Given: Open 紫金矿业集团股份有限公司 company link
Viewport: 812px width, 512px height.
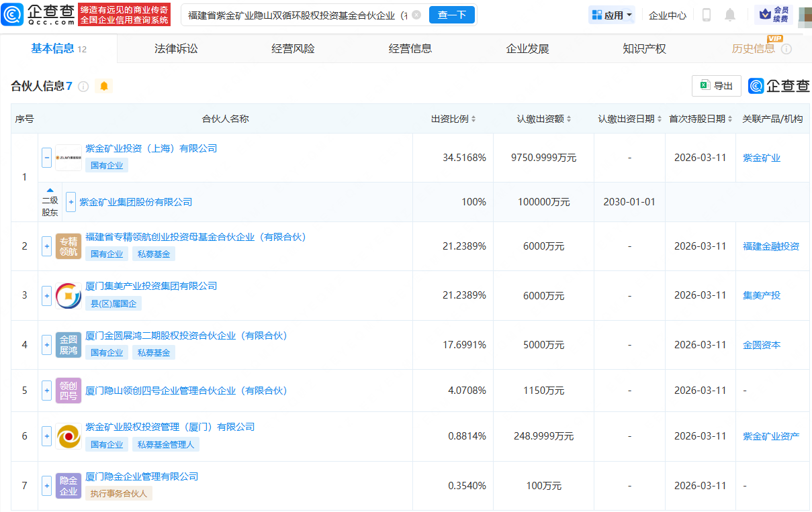Looking at the screenshot, I should click(x=136, y=202).
